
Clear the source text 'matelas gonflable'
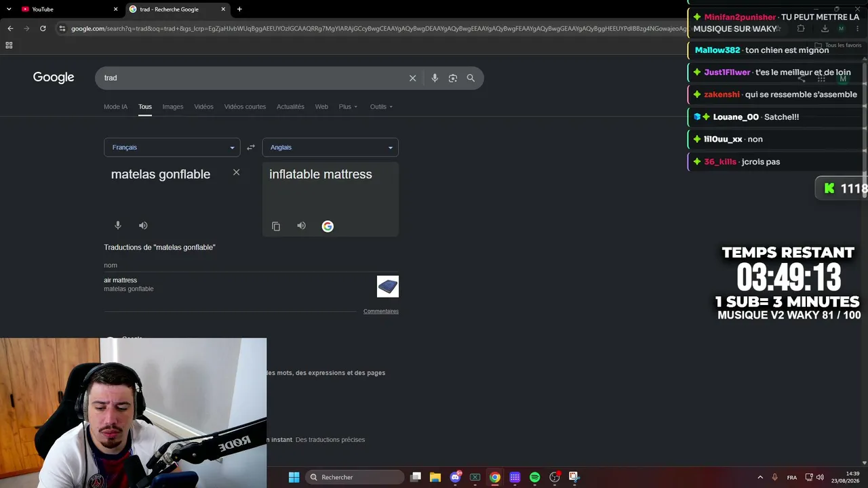tap(236, 172)
